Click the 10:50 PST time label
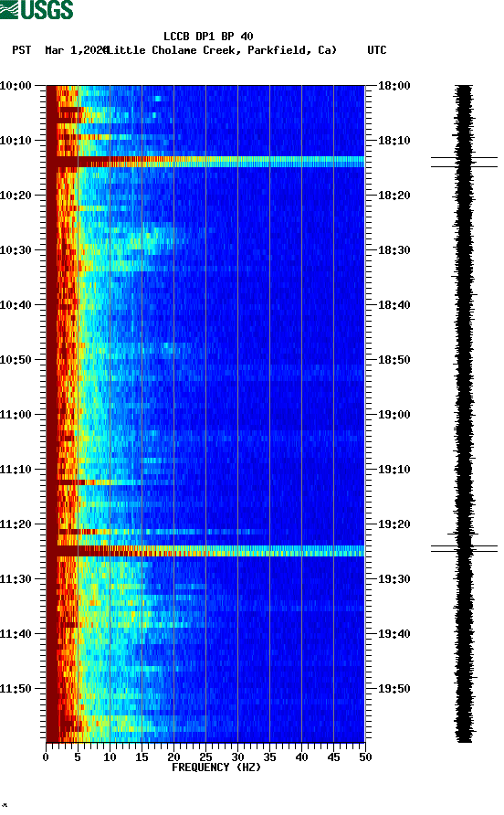 [16, 360]
